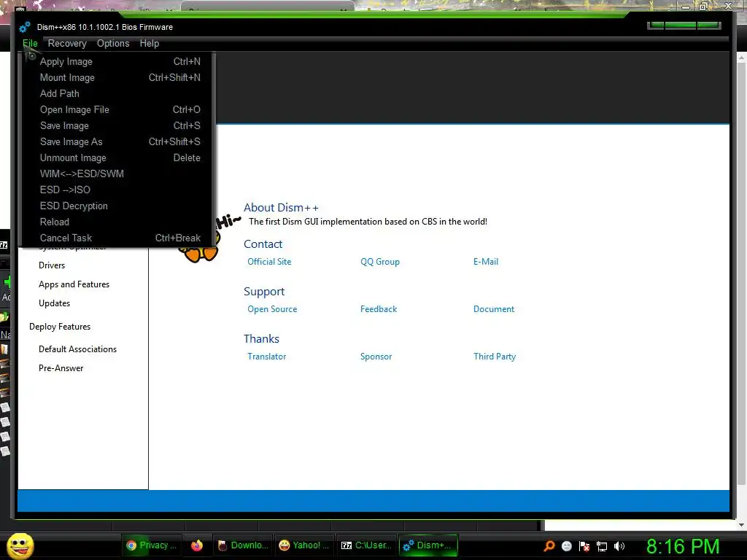Open Default Associations sidebar item
The height and width of the screenshot is (560, 747).
77,349
